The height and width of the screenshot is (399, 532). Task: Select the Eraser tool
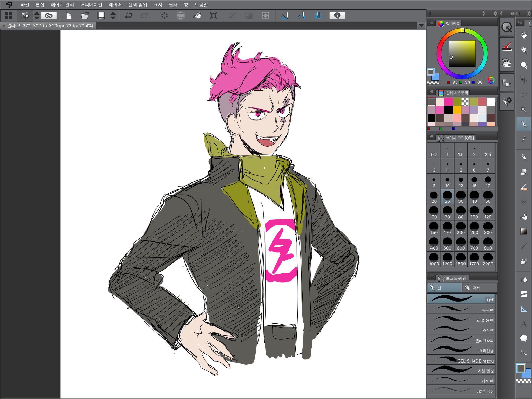pos(524,172)
